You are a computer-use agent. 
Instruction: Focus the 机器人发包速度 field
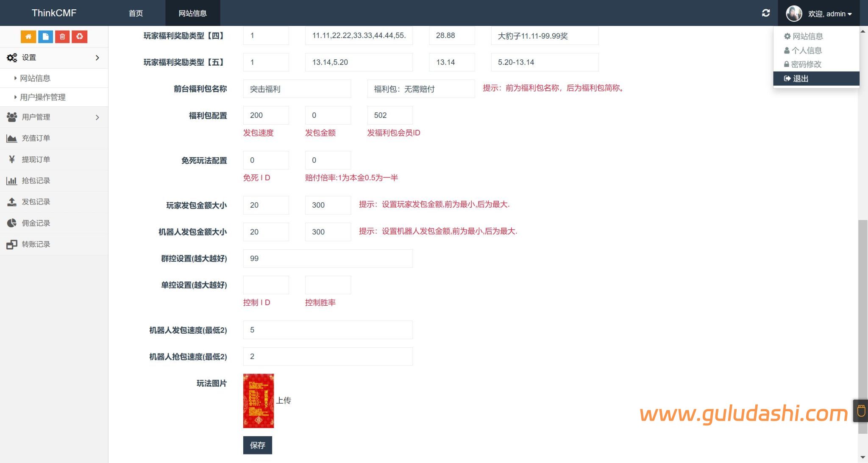pos(328,330)
